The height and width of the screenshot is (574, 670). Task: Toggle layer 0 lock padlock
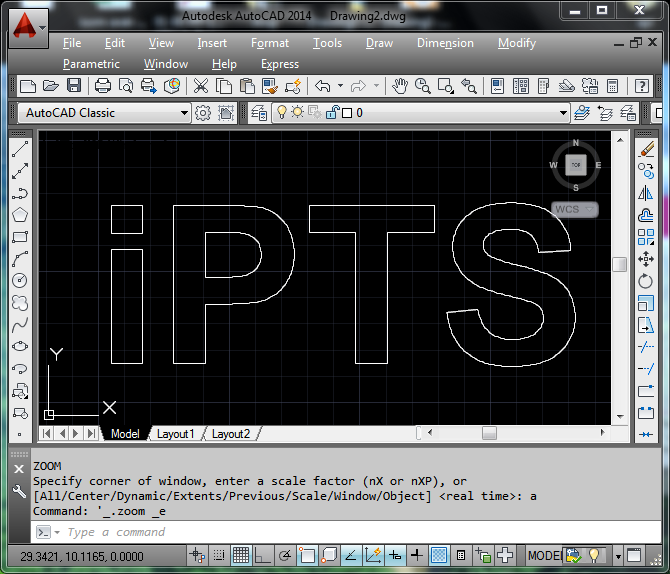pos(332,112)
